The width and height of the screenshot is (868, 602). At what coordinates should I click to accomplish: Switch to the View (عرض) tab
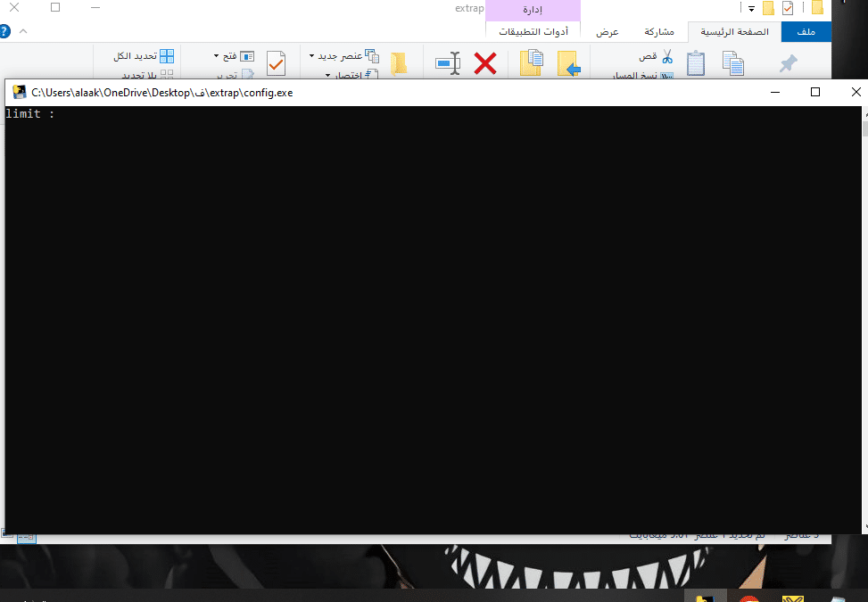(x=608, y=32)
